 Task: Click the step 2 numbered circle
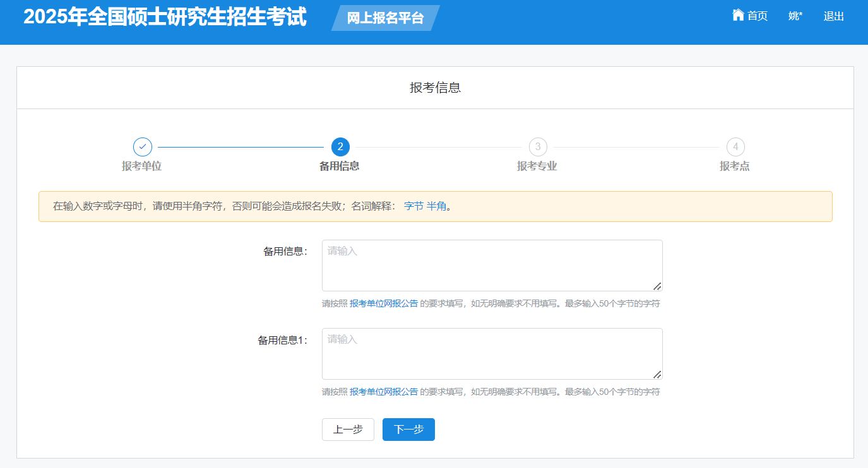340,147
